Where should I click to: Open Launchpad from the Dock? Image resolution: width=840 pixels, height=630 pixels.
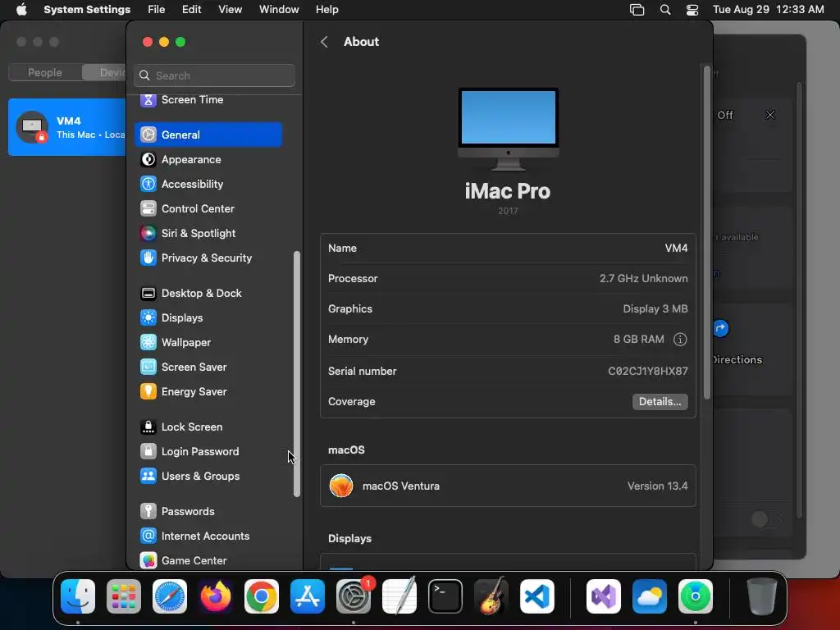(x=124, y=596)
